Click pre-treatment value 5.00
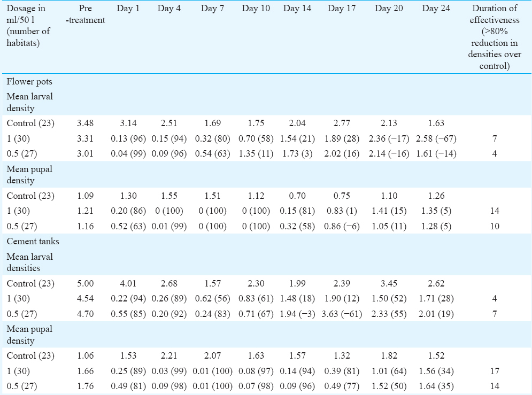This screenshot has width=532, height=395. (85, 283)
